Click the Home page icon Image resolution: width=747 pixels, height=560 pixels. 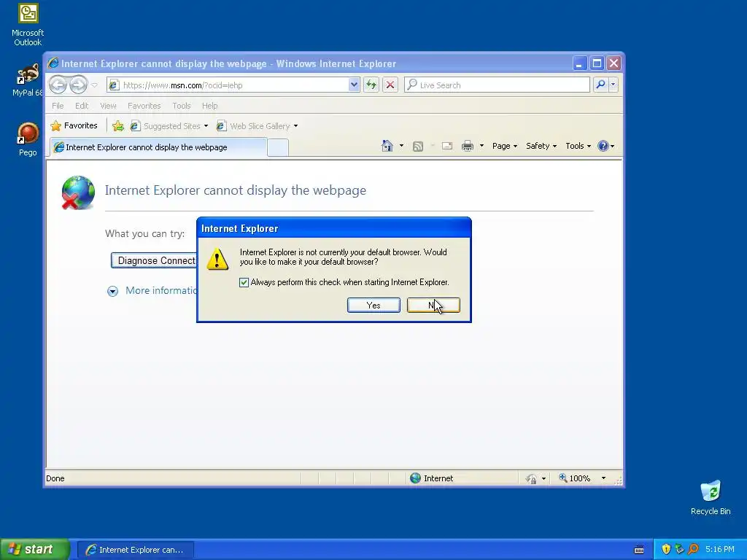(387, 146)
